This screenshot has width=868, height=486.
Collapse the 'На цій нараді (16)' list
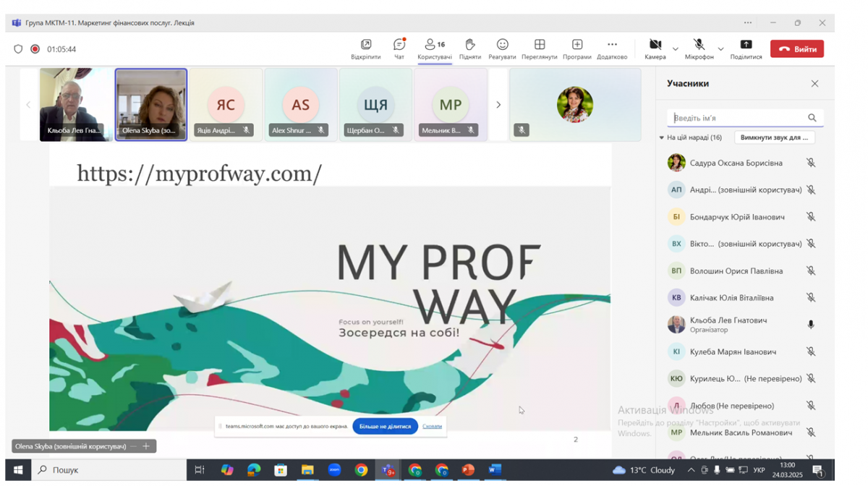661,137
